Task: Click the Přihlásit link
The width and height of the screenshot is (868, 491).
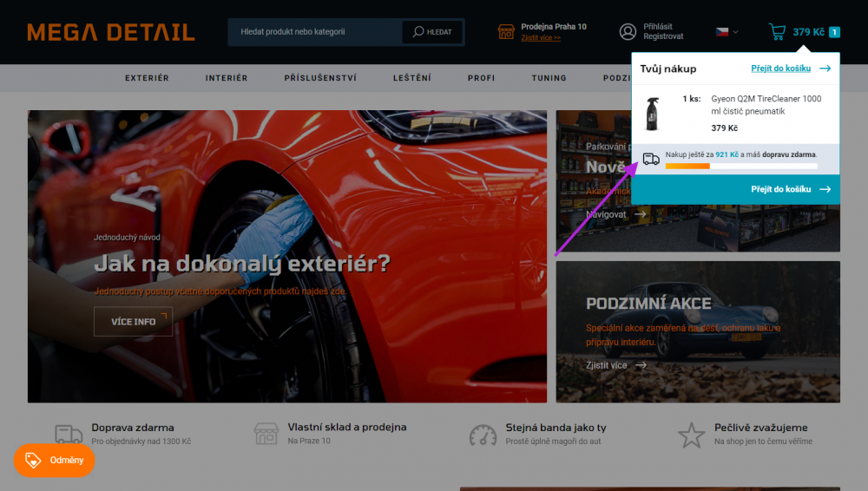Action: (x=658, y=27)
